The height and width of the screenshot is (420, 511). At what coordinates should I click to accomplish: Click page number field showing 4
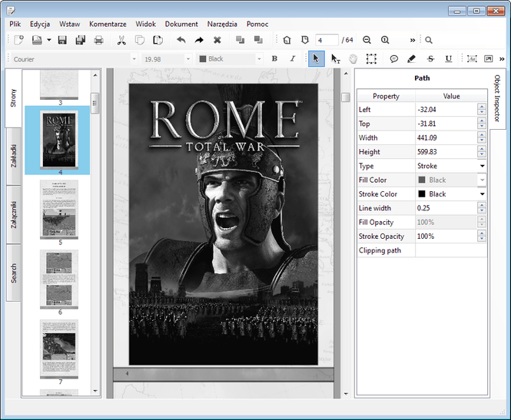(x=327, y=40)
